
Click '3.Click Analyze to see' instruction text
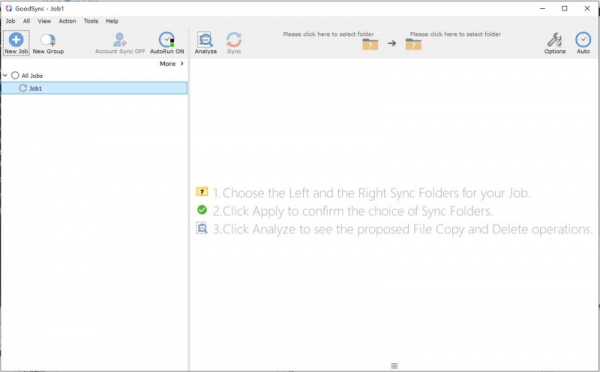(403, 229)
